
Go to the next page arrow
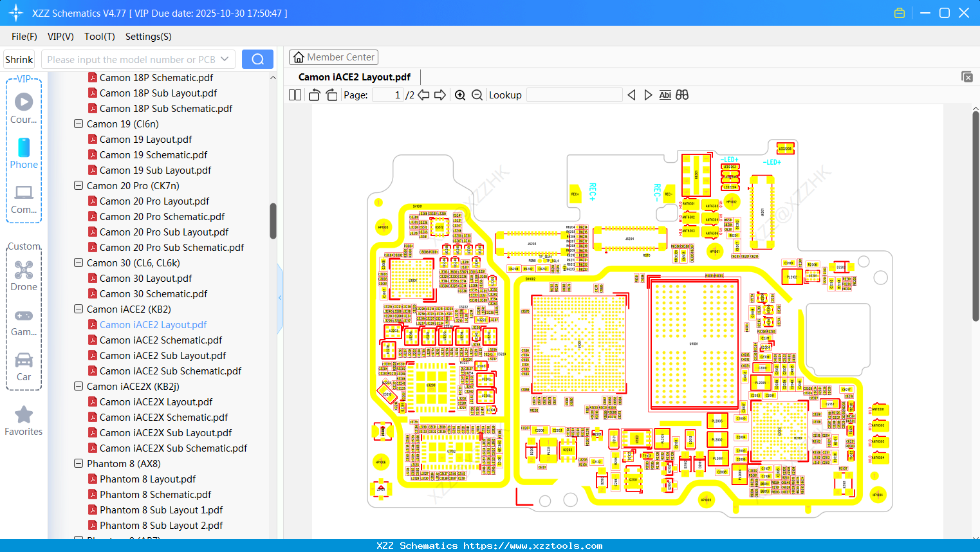click(x=440, y=95)
